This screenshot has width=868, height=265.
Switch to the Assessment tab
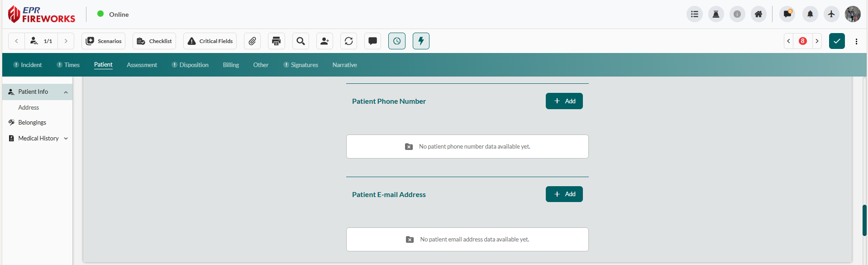tap(142, 65)
